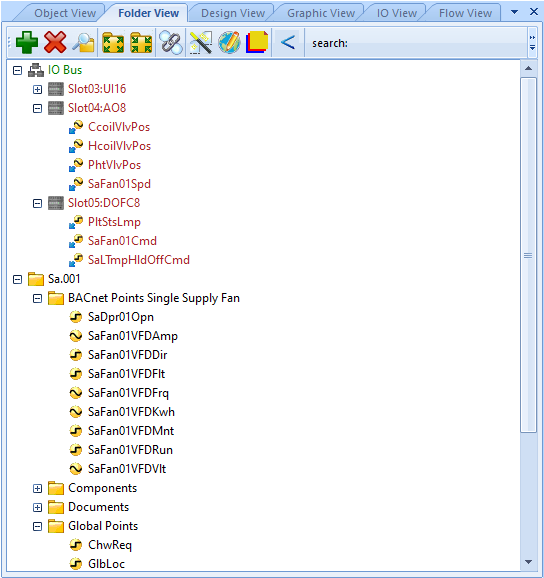Screen dimensions: 544x578
Task: Open the Design View tab
Action: pyautogui.click(x=233, y=13)
